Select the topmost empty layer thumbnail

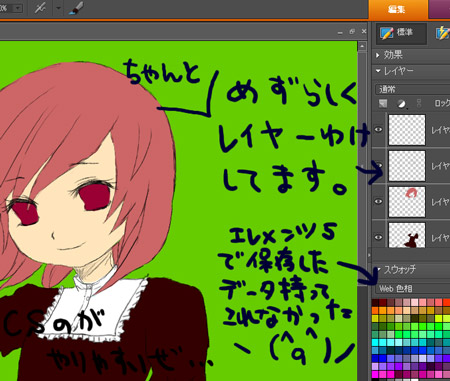click(407, 130)
